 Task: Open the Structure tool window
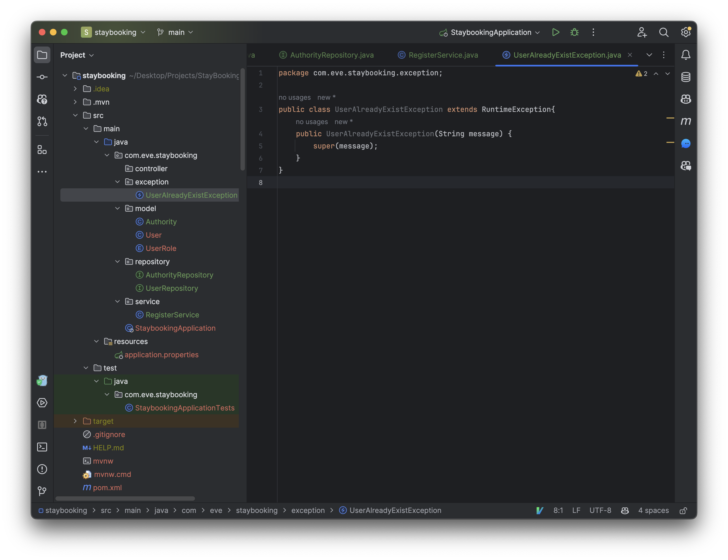click(42, 150)
